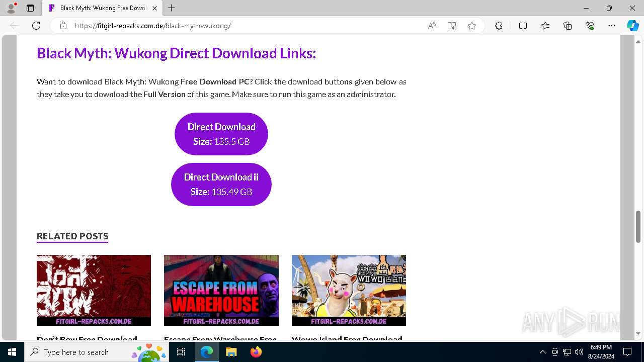Add this page to favorites star
The image size is (644, 362).
click(472, 26)
